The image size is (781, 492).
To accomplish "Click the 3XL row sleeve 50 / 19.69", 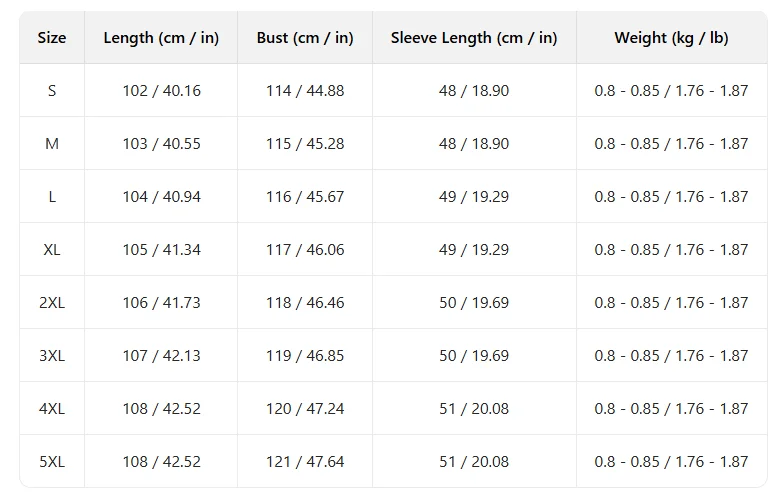I will [474, 356].
